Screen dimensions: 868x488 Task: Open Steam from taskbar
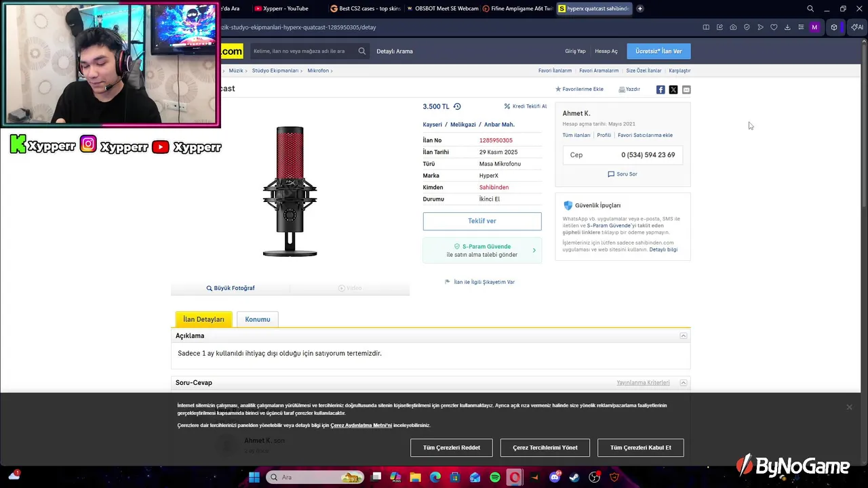574,477
